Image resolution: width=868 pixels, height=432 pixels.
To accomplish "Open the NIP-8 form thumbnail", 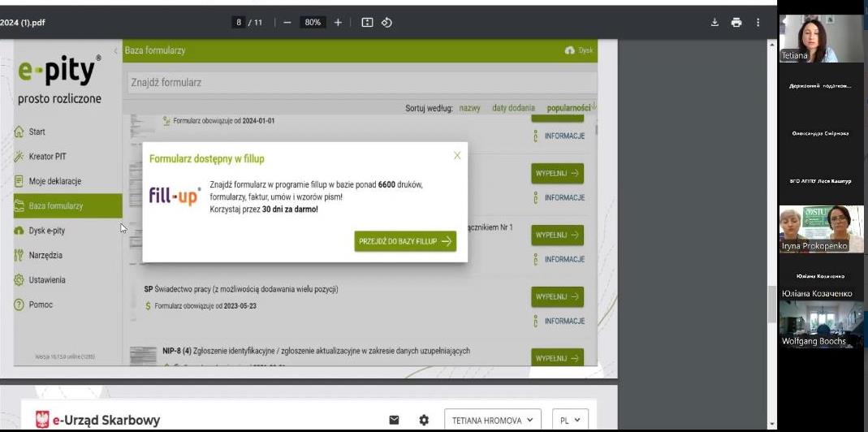I will click(144, 356).
